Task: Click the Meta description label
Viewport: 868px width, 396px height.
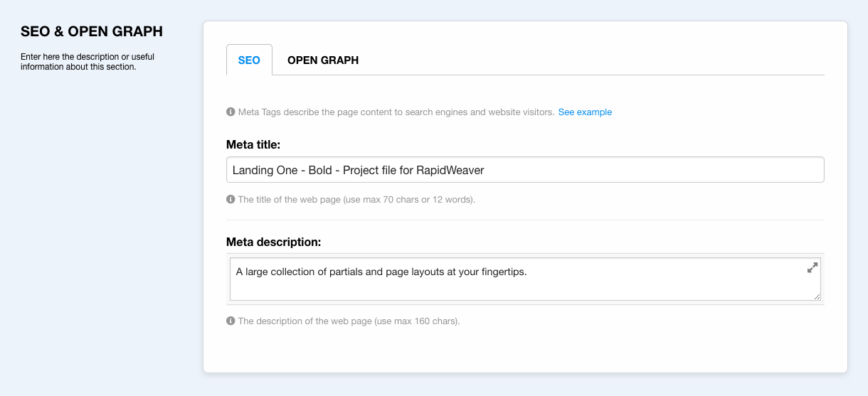Action: point(273,242)
